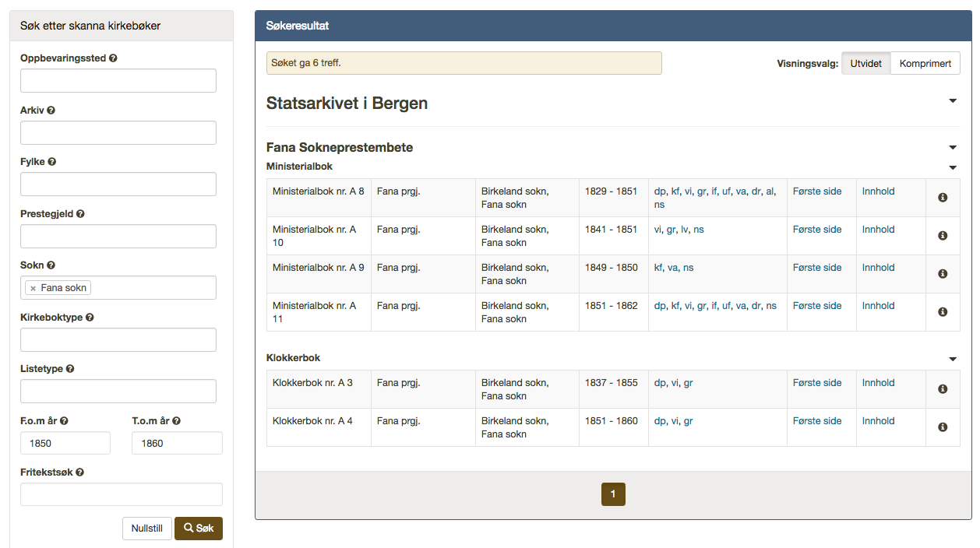Collapse the Klokkerbok group
The width and height of the screenshot is (980, 548).
coord(953,359)
